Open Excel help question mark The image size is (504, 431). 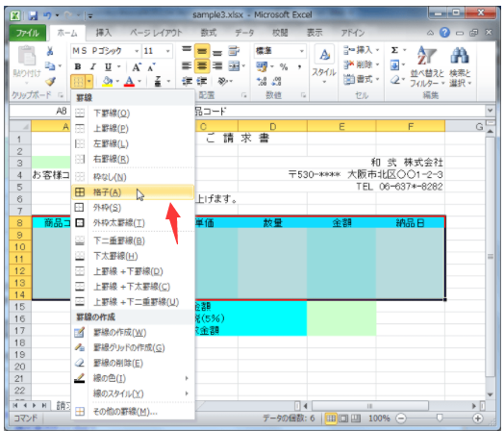coord(445,33)
